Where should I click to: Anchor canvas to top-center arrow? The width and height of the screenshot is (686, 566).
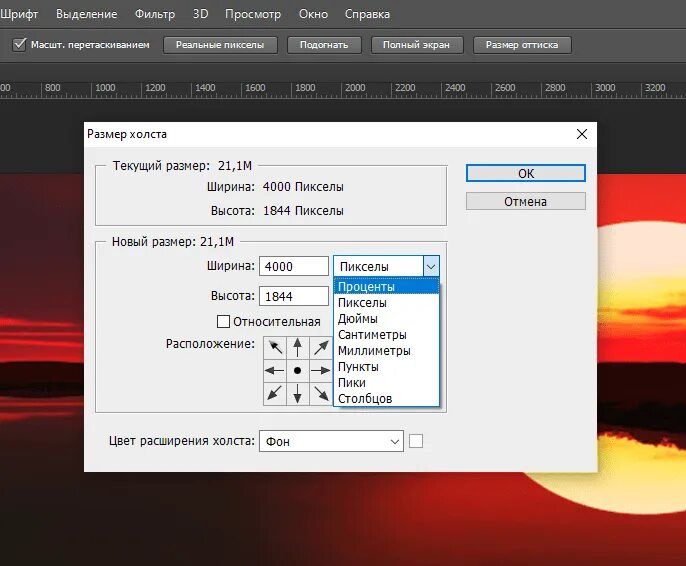(x=298, y=348)
